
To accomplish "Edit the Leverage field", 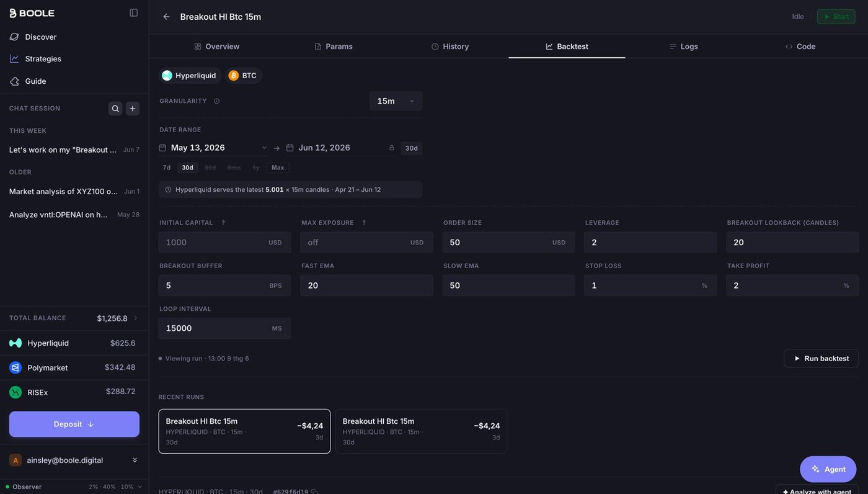I will click(x=650, y=243).
